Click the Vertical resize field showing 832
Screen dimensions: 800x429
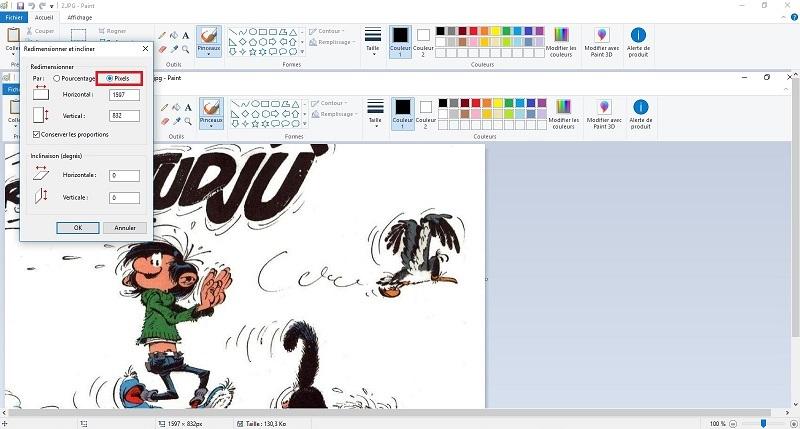pyautogui.click(x=124, y=116)
